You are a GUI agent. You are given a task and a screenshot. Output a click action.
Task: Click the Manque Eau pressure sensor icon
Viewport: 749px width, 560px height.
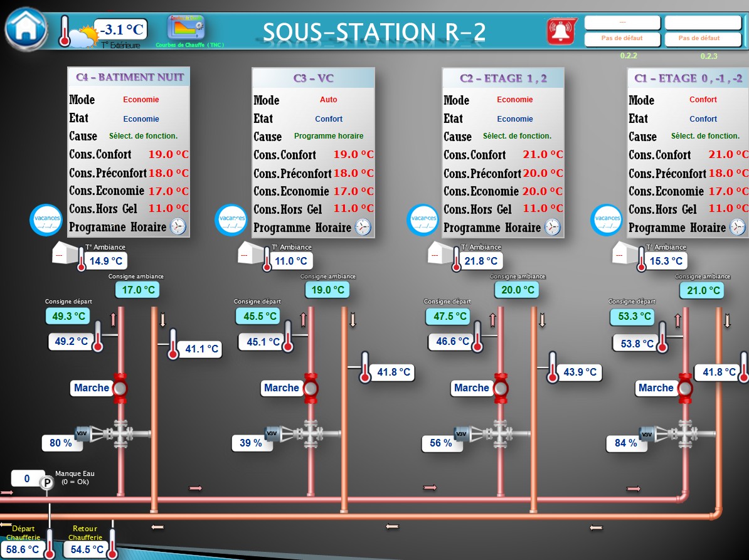pos(46,483)
